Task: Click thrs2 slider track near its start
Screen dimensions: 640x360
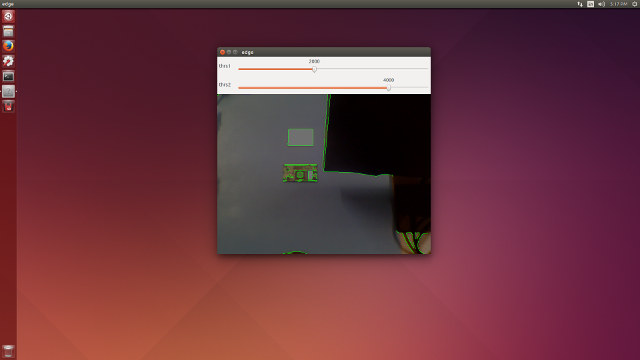Action: pos(253,88)
